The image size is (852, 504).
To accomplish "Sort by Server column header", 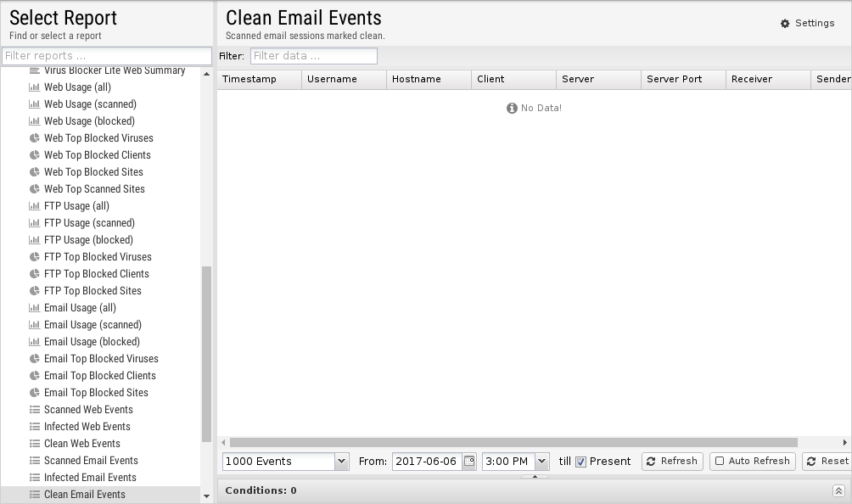I will [599, 79].
